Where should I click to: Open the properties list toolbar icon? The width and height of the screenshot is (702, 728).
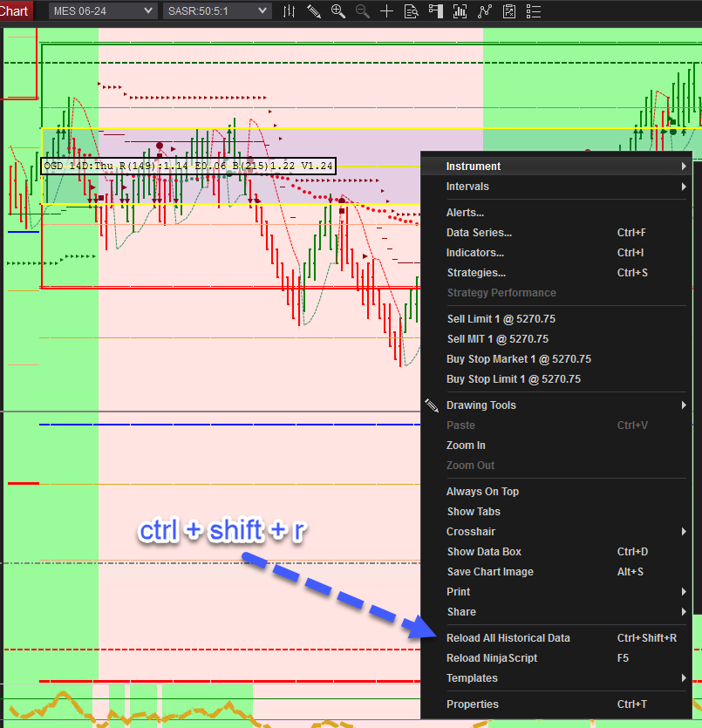point(534,11)
